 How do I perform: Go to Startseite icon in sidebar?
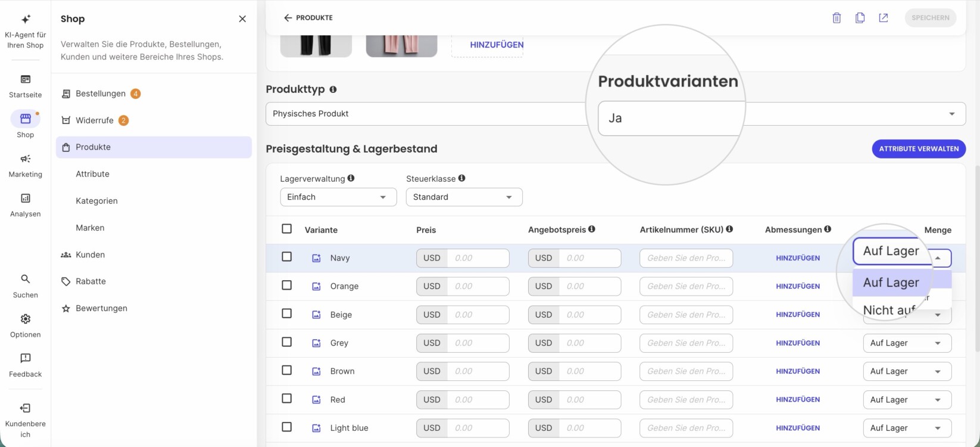coord(26,79)
